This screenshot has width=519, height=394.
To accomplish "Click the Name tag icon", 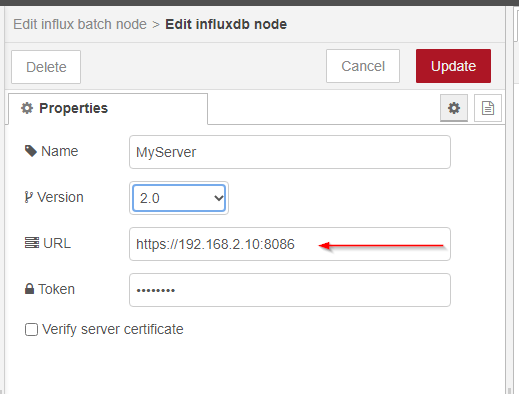I will tap(31, 151).
